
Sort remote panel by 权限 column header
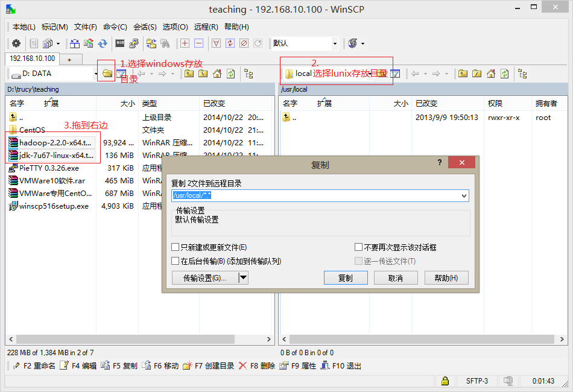(507, 103)
